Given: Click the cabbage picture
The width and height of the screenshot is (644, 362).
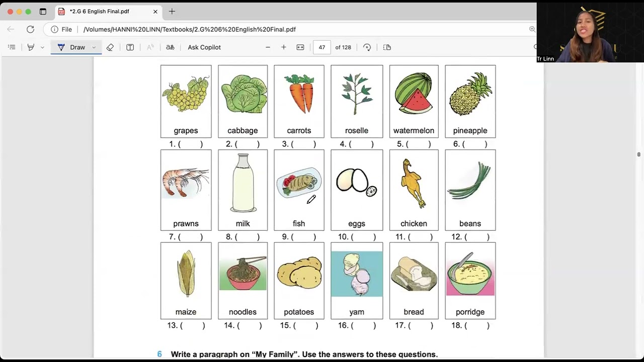Looking at the screenshot, I should coord(243,94).
